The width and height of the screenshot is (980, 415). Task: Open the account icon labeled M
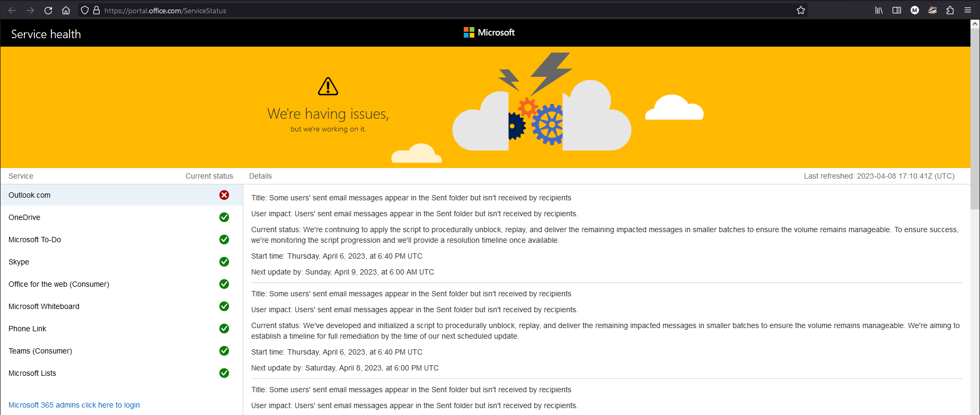pyautogui.click(x=915, y=10)
